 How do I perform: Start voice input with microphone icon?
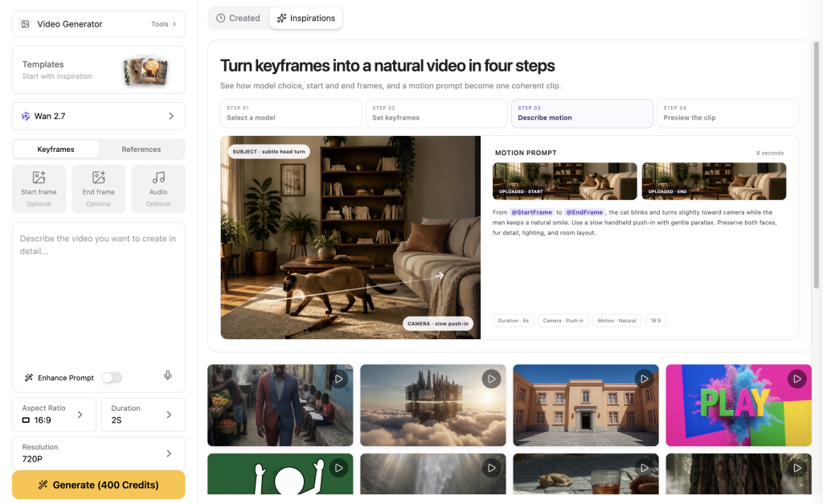point(167,375)
